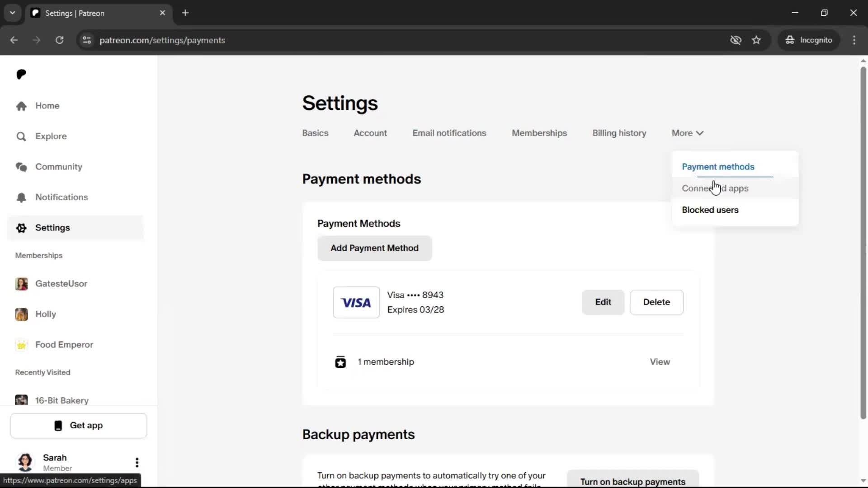868x488 pixels.
Task: Select Connected apps in More menu
Action: coord(735,188)
